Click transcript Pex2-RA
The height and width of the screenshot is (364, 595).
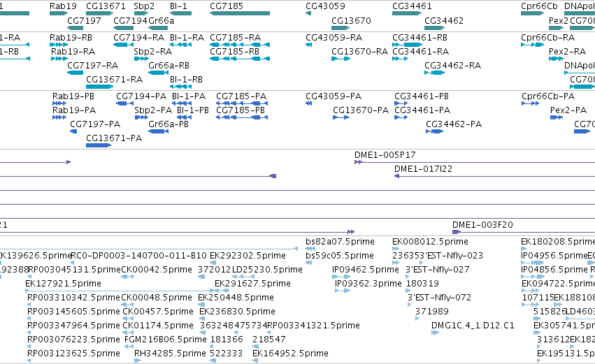568,51
